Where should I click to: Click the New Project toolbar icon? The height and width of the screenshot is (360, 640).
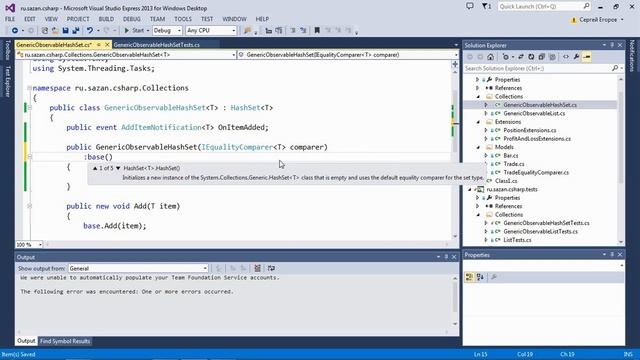44,31
